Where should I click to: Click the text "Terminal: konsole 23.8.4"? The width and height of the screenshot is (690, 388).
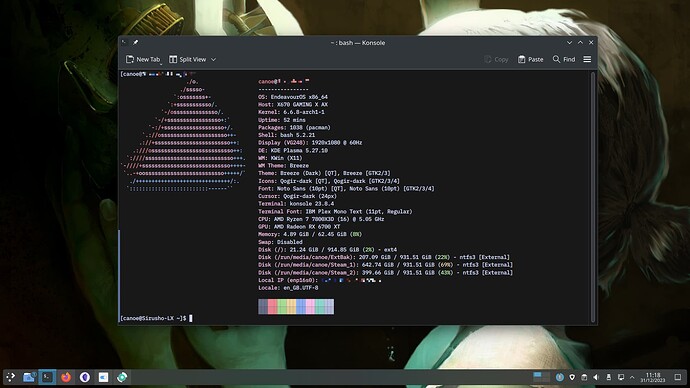(x=296, y=204)
